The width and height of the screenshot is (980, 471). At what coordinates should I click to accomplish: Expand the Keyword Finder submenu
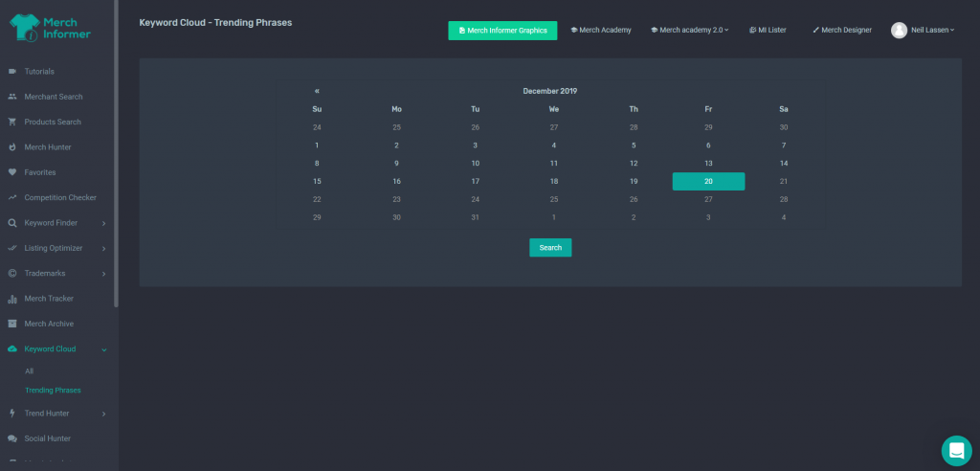point(103,223)
